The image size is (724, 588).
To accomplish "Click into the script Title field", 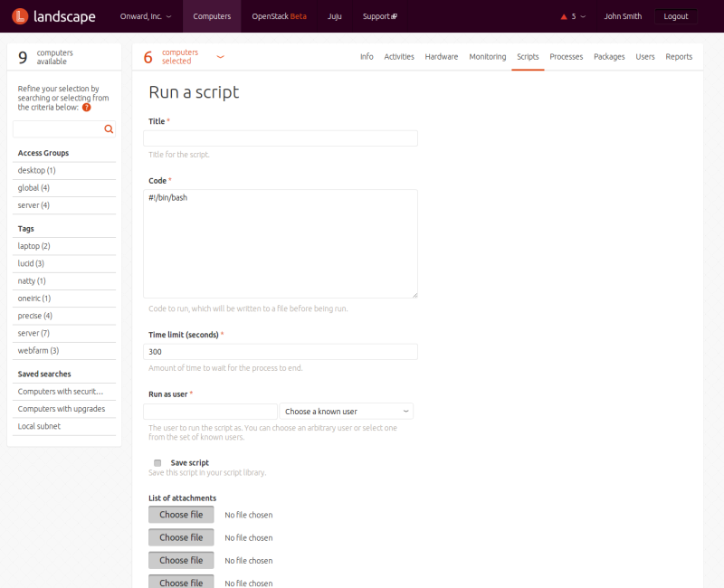I will pos(281,138).
